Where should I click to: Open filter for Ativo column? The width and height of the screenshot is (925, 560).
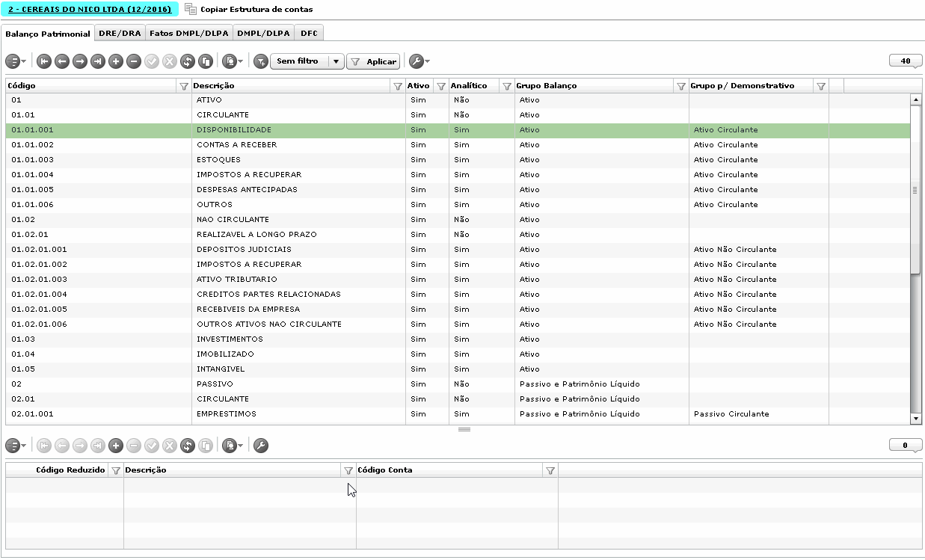[x=441, y=86]
